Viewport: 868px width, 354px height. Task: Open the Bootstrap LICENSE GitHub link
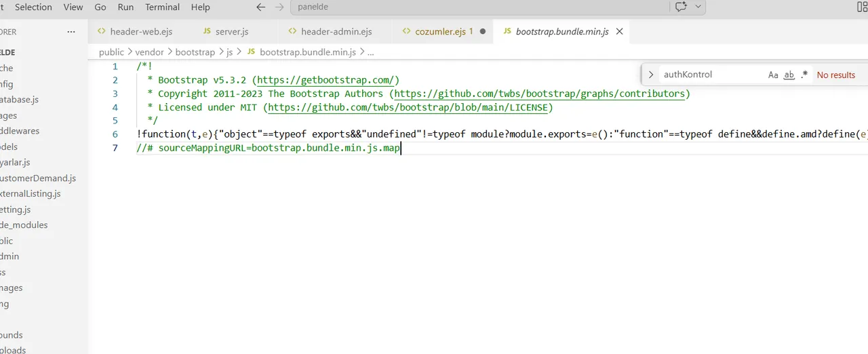click(408, 107)
